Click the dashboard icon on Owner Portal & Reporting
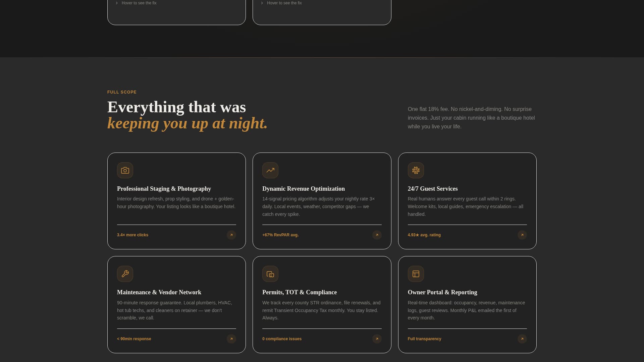This screenshot has width=644, height=362. [x=416, y=274]
